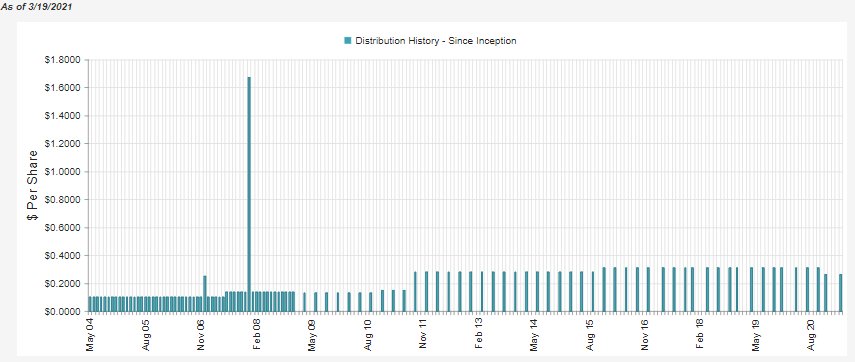Select the first bar above May 04
This screenshot has height=362, width=855.
(x=90, y=304)
